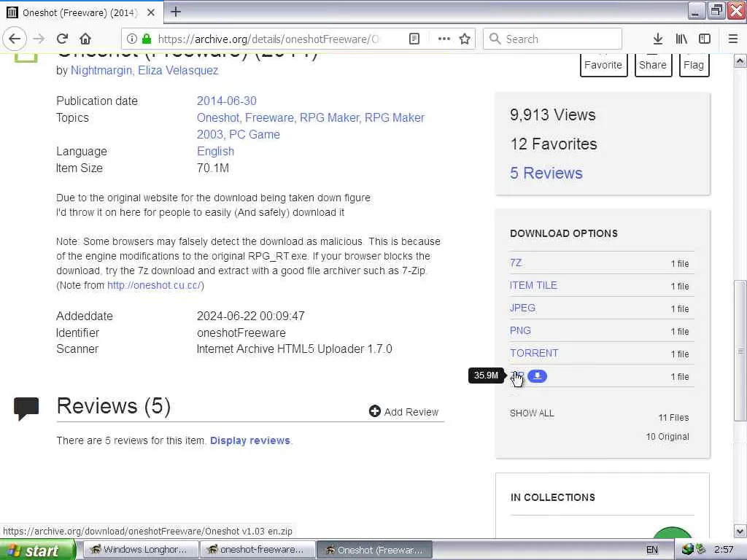The image size is (747, 560).
Task: Click the 12 Favorites text
Action: point(554,144)
